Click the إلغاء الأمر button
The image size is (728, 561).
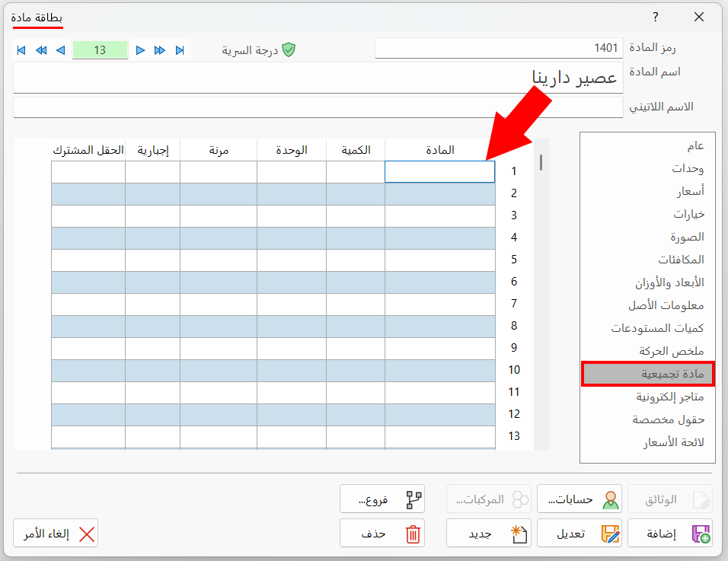tap(56, 533)
